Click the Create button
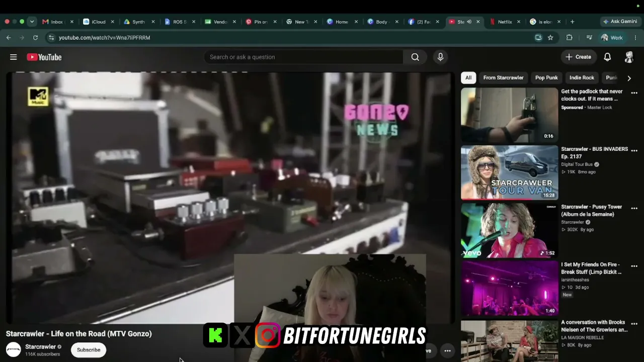 click(579, 57)
